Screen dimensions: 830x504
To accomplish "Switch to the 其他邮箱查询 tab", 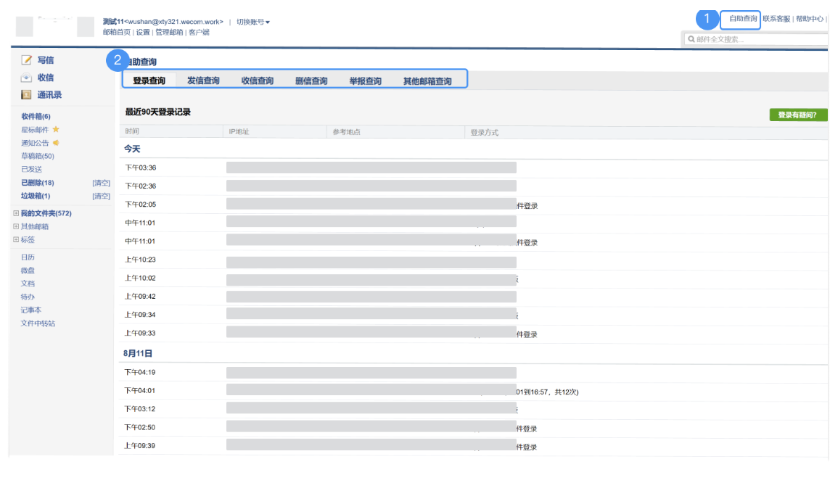I will coord(427,81).
